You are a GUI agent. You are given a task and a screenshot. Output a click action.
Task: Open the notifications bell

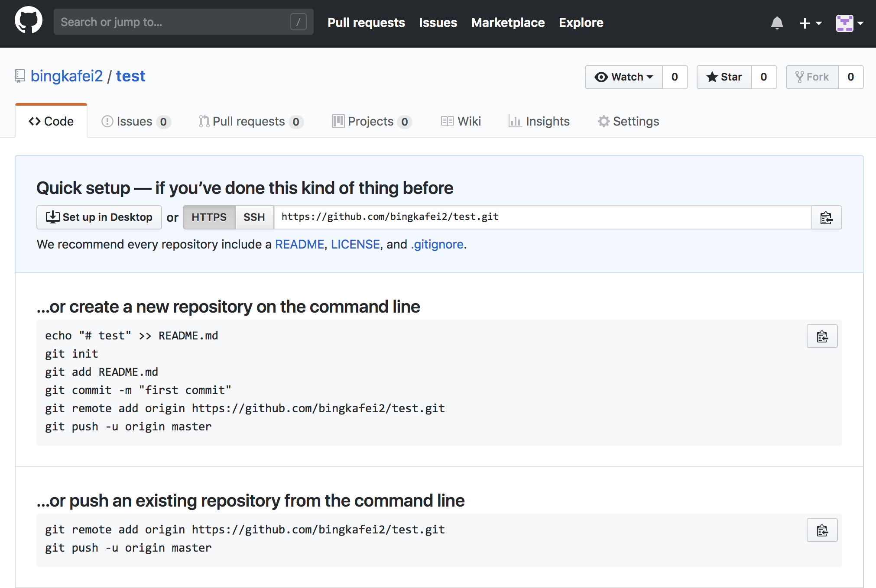(x=777, y=23)
